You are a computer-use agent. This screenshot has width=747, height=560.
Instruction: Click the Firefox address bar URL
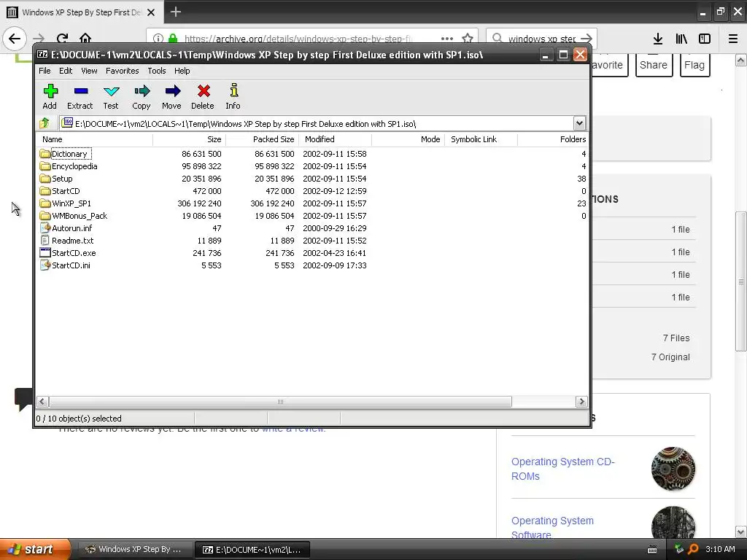[x=298, y=39]
